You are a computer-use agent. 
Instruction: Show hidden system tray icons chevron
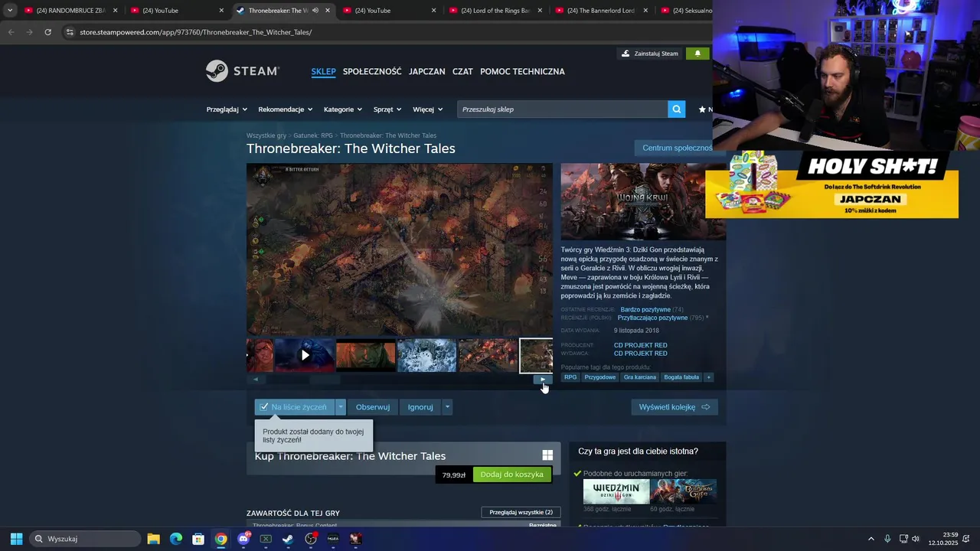pyautogui.click(x=871, y=539)
